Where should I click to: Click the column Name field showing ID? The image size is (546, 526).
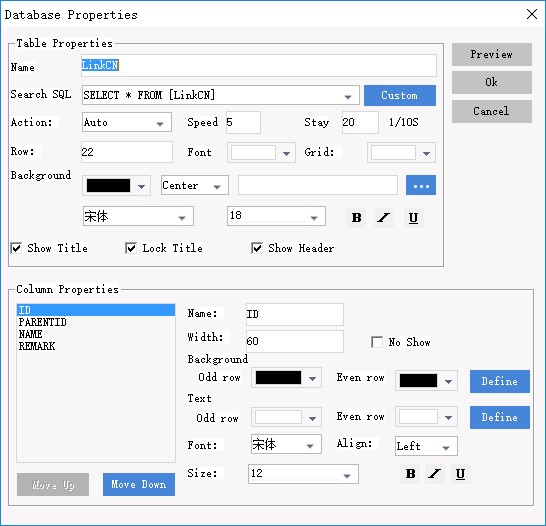coord(295,314)
